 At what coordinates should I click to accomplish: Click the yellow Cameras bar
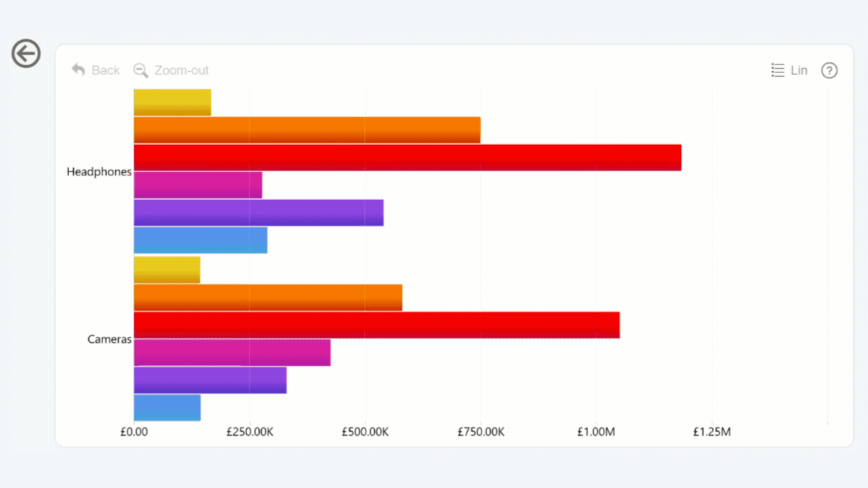coord(167,270)
